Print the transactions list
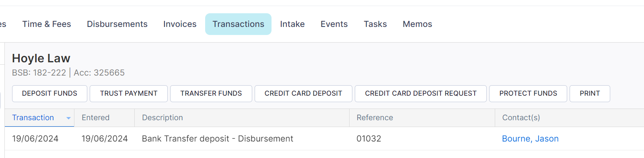 coord(590,94)
